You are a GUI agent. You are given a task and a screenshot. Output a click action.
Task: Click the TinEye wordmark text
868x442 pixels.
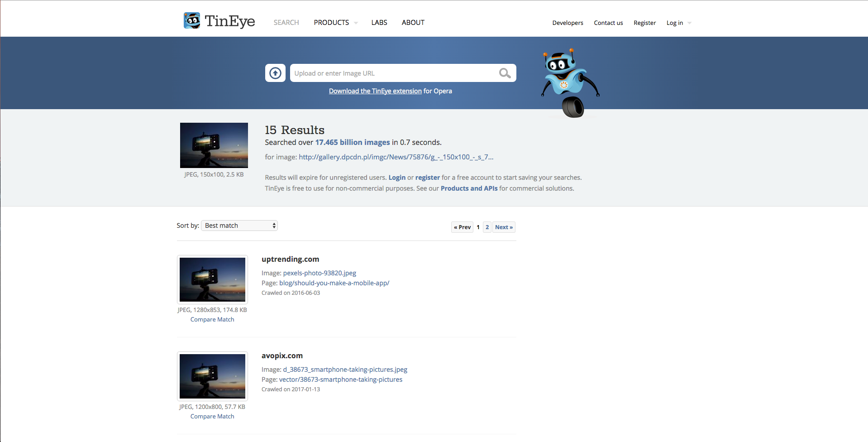pyautogui.click(x=230, y=21)
